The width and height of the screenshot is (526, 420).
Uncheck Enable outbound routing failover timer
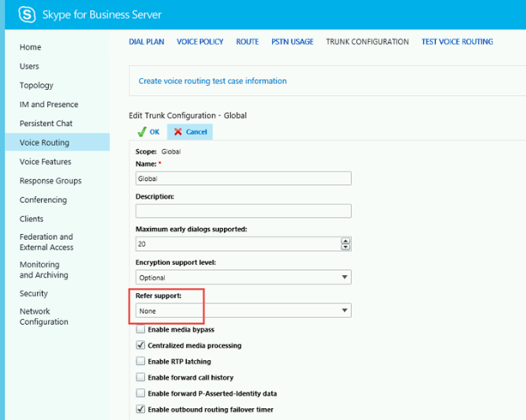(141, 410)
